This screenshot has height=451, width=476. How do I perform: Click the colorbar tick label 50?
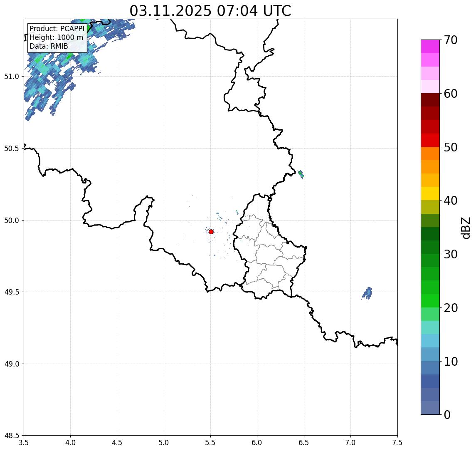pyautogui.click(x=450, y=147)
